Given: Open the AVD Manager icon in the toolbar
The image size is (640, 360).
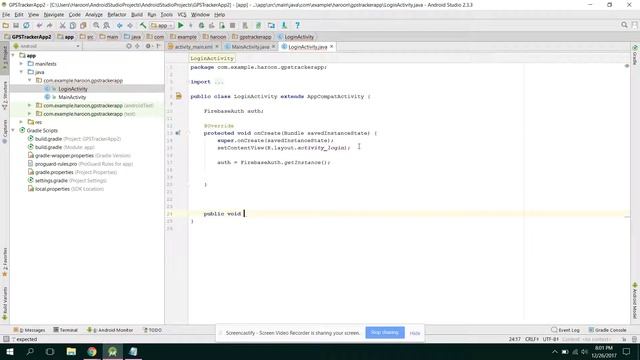Looking at the screenshot, I should tap(245, 25).
